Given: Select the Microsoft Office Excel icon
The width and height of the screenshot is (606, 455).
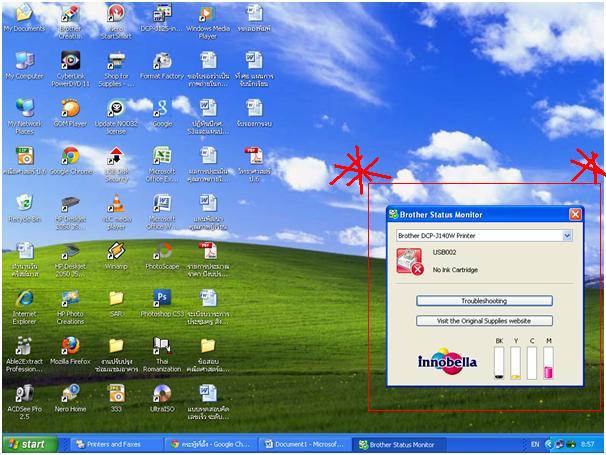Looking at the screenshot, I should 162,164.
